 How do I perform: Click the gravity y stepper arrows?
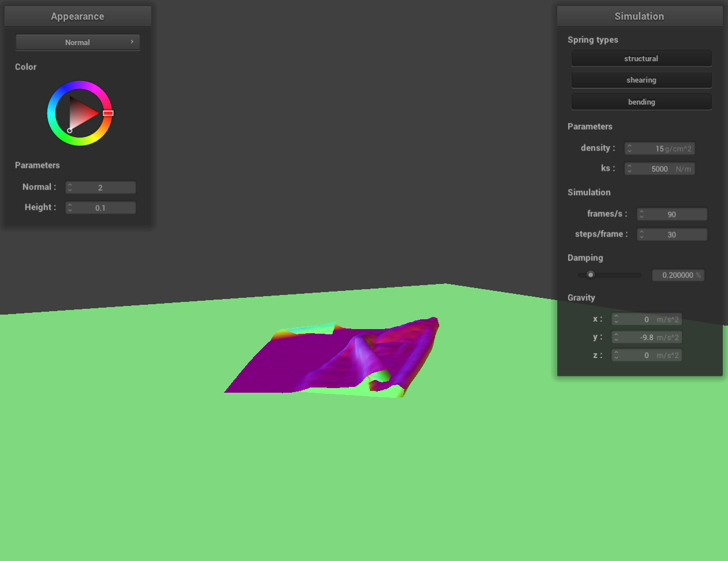tap(616, 337)
